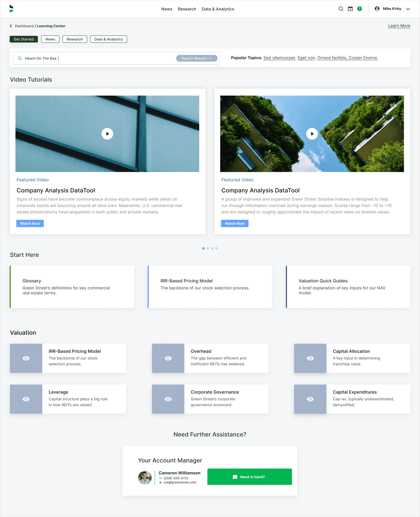
Task: Select the second carousel pagination dot
Action: (208, 248)
